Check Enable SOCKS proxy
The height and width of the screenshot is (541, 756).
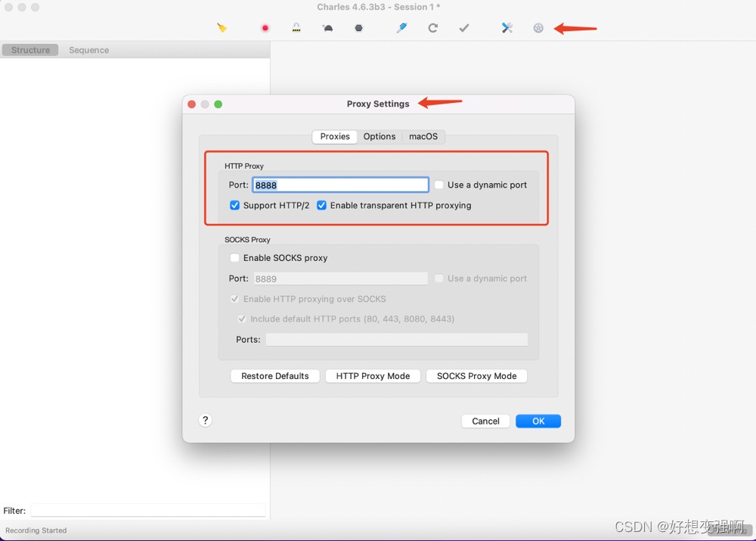pos(235,258)
